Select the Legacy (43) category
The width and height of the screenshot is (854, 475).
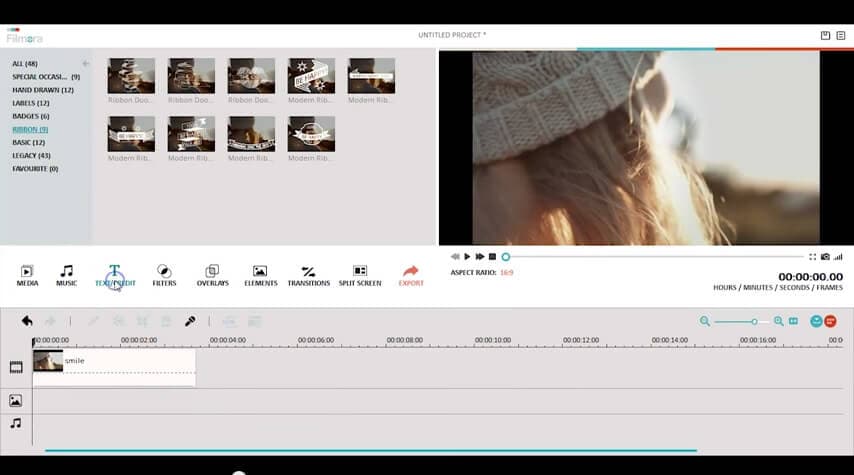click(x=32, y=155)
